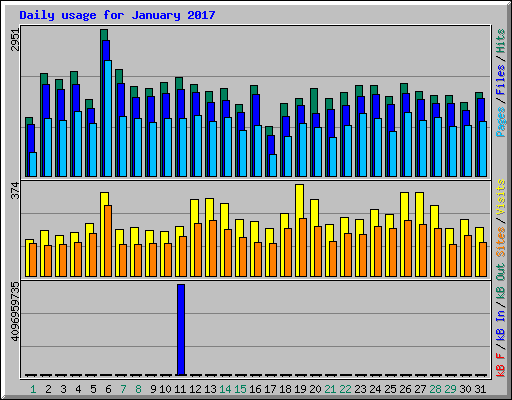The width and height of the screenshot is (512, 400).
Task: Click day 11 on the x-axis
Action: tap(180, 389)
